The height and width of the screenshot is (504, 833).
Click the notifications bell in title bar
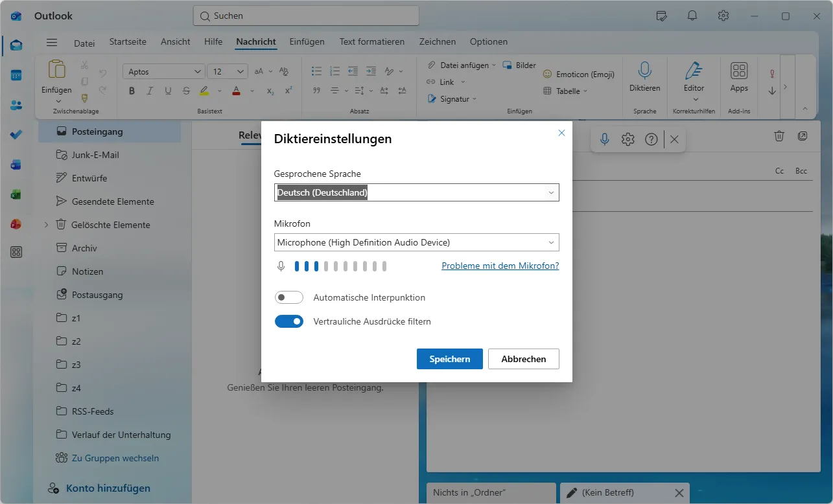coord(692,16)
